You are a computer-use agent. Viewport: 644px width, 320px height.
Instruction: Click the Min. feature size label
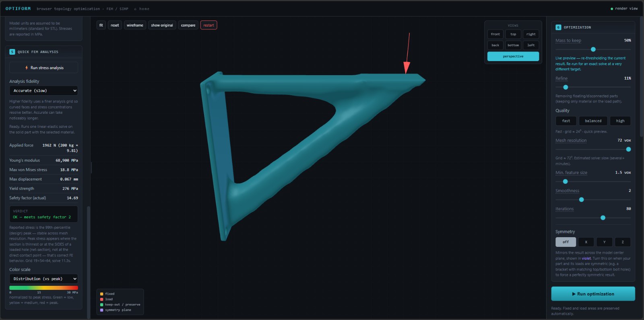571,172
